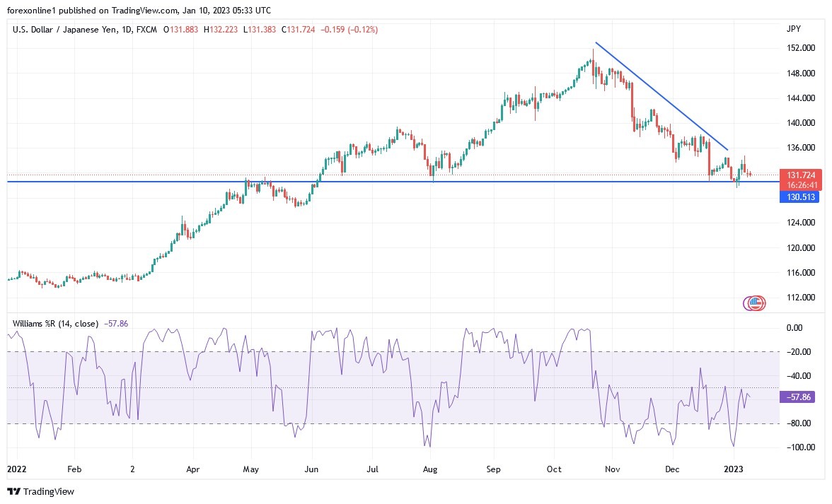Click the red last-price label 131.724
This screenshot has height=504, width=832.
800,173
